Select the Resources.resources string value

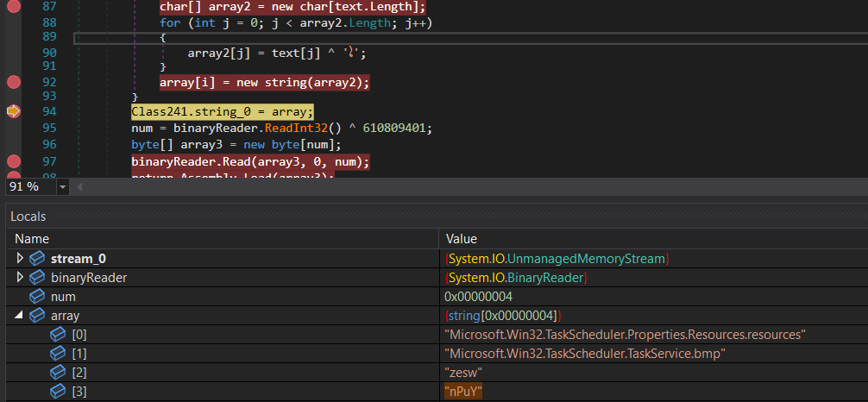(625, 335)
